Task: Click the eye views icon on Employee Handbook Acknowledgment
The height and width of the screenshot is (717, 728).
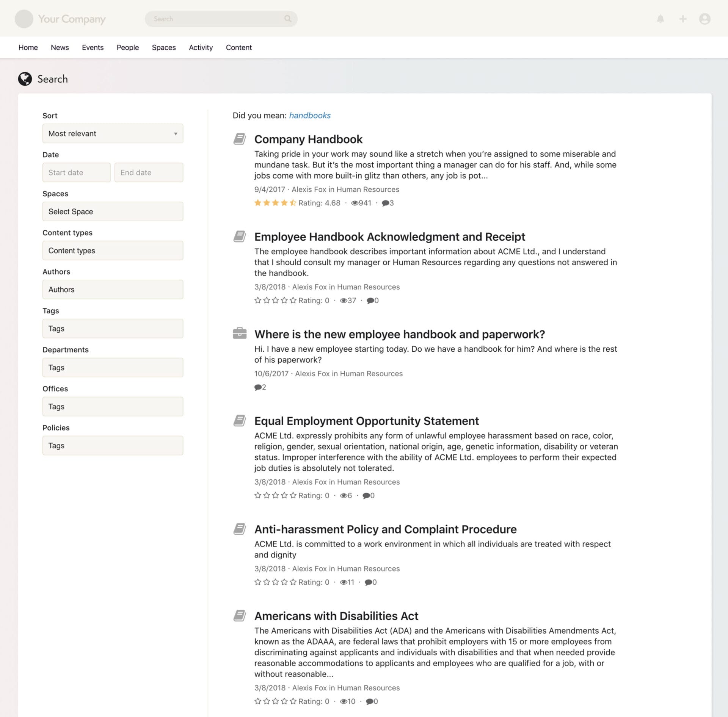Action: 344,300
